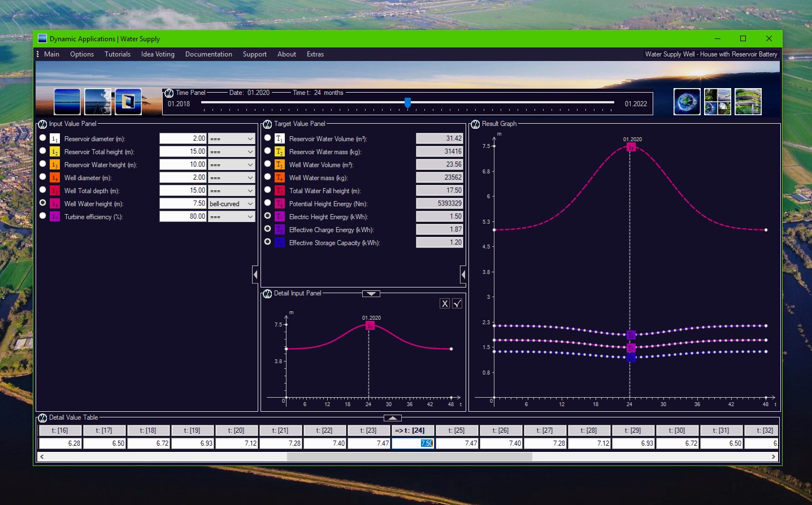Select the Reservoir diameter radio button

coord(42,138)
